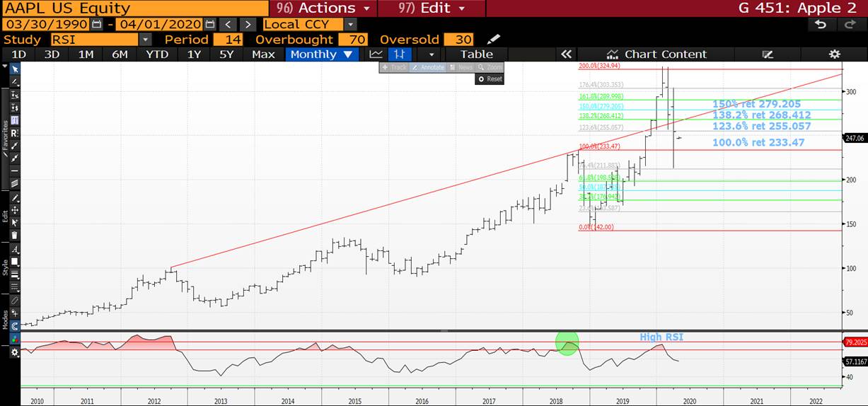The height and width of the screenshot is (406, 868).
Task: Click the Chart Content button
Action: click(x=656, y=54)
